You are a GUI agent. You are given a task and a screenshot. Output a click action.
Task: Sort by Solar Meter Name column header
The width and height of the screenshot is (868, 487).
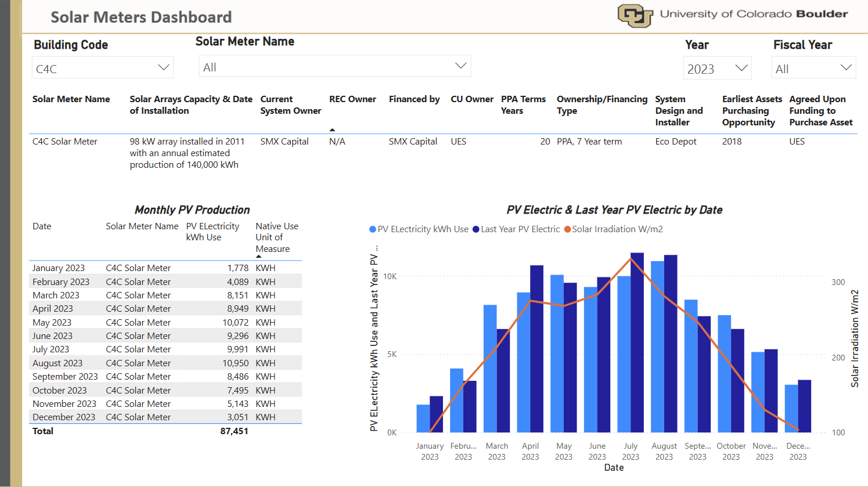pyautogui.click(x=72, y=99)
